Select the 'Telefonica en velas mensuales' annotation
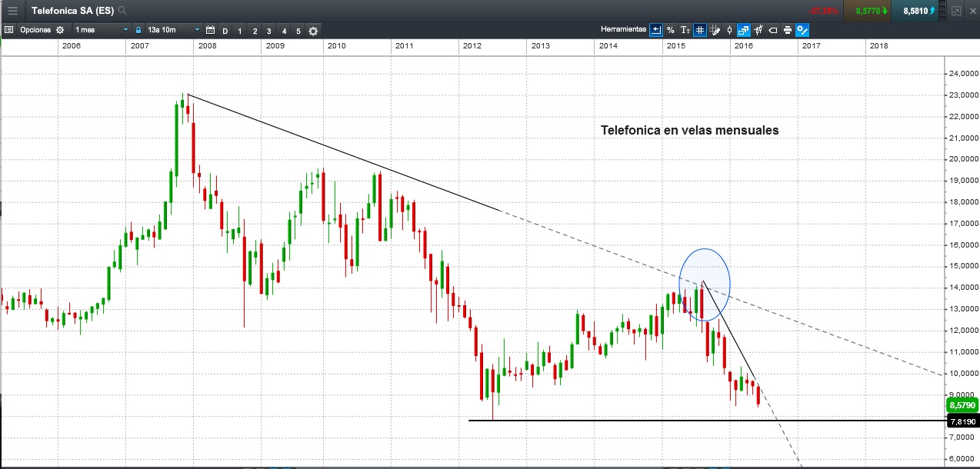The image size is (980, 469). 690,131
